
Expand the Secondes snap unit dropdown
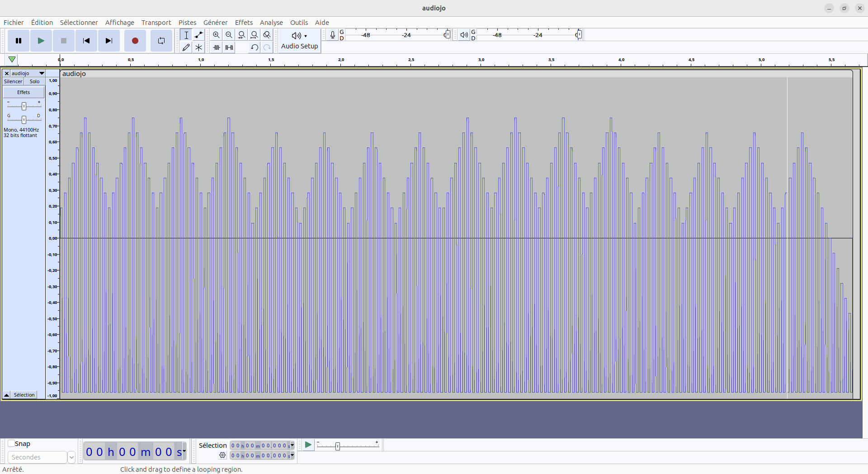71,457
